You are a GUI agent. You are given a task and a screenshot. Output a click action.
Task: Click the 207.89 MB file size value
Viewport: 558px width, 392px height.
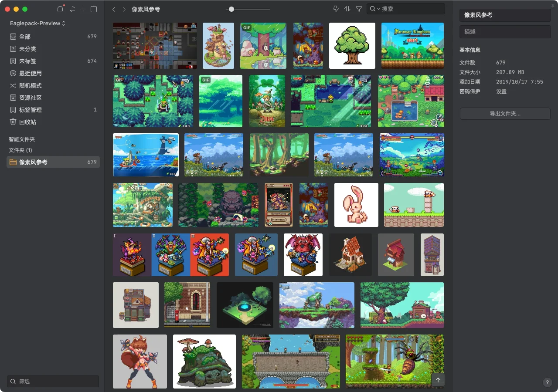(x=510, y=72)
